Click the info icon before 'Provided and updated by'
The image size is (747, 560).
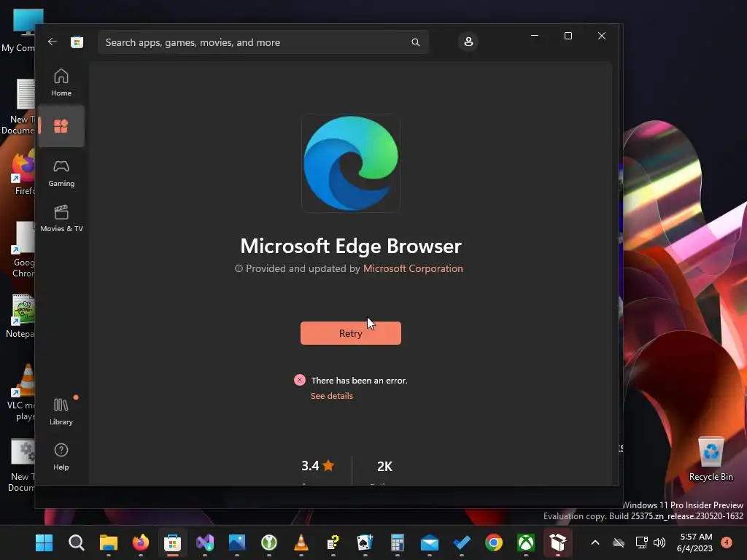[239, 268]
